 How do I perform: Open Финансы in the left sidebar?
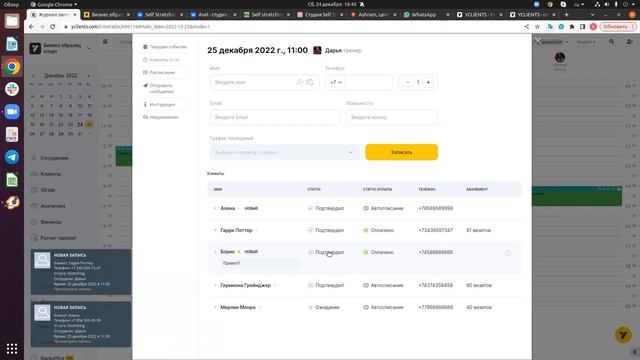pyautogui.click(x=51, y=222)
